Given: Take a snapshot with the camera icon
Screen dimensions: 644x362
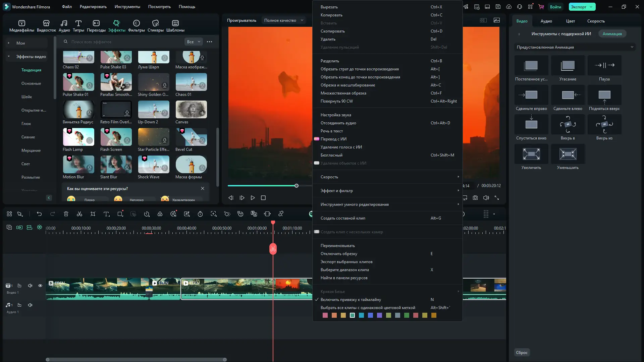Looking at the screenshot, I should click(x=475, y=198).
